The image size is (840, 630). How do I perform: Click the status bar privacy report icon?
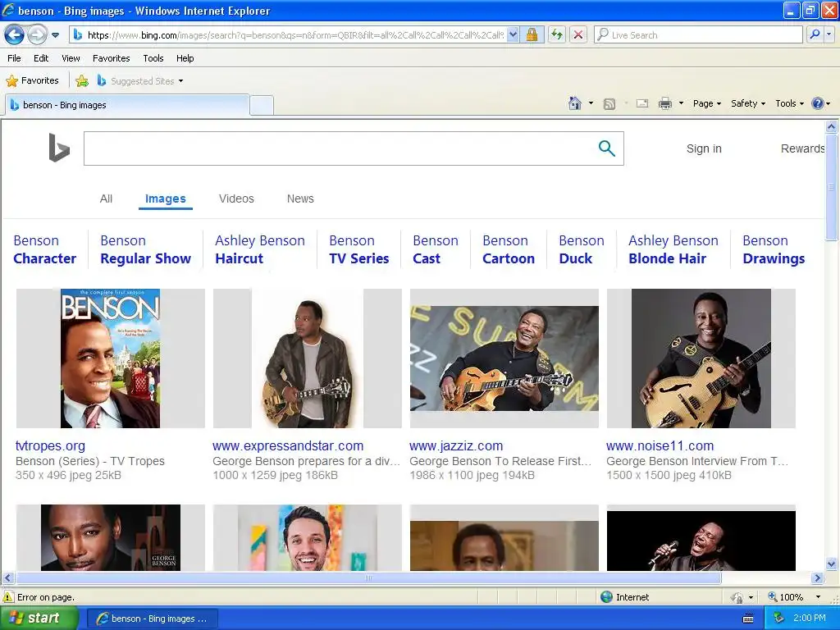point(737,597)
